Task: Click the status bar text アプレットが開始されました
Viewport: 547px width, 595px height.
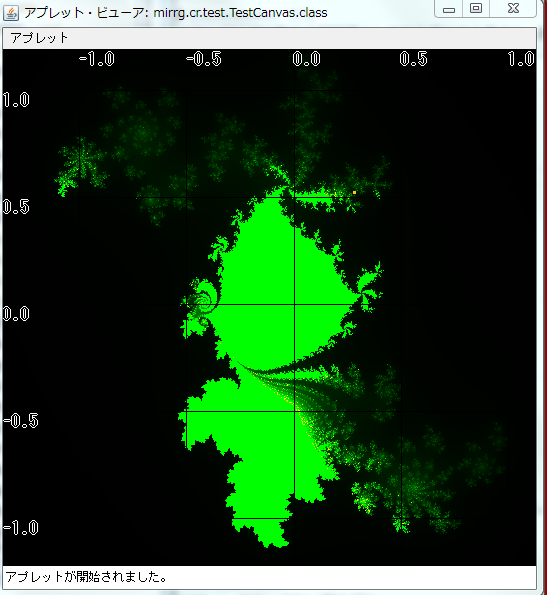Action: click(86, 577)
